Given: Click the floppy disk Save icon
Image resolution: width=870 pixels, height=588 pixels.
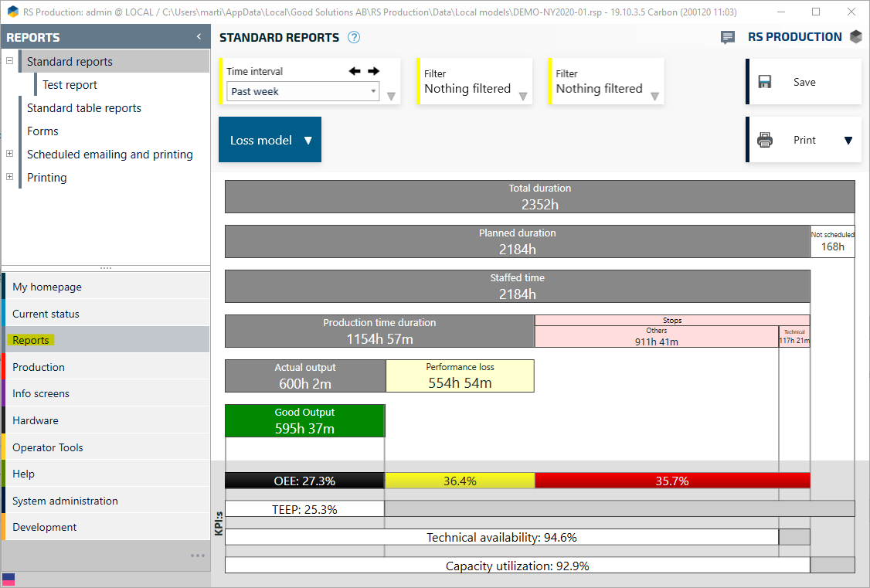Looking at the screenshot, I should coord(765,82).
